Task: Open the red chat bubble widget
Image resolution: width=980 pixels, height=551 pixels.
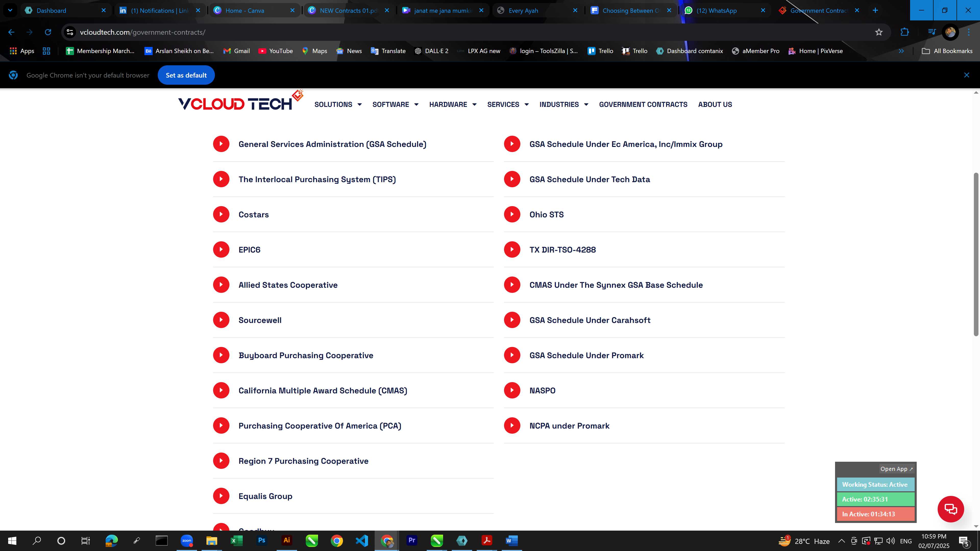Action: 951,509
